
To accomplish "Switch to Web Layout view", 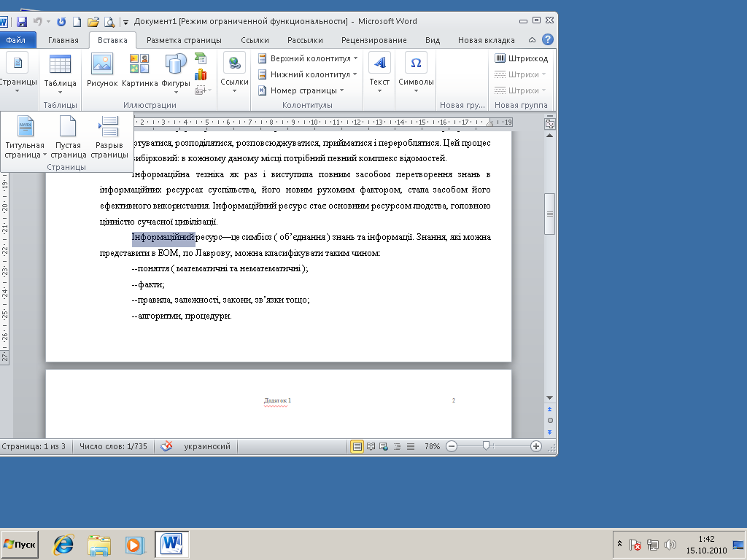I will [x=384, y=446].
